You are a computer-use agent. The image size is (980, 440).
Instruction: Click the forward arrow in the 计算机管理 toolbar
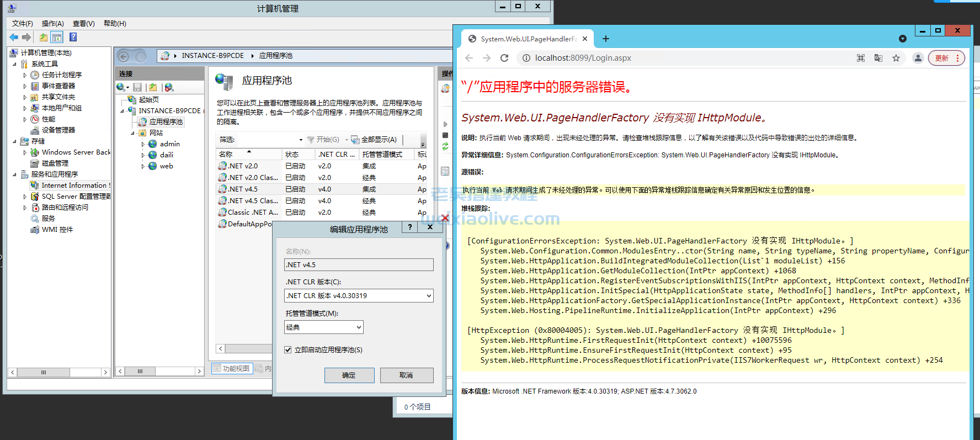[x=26, y=37]
